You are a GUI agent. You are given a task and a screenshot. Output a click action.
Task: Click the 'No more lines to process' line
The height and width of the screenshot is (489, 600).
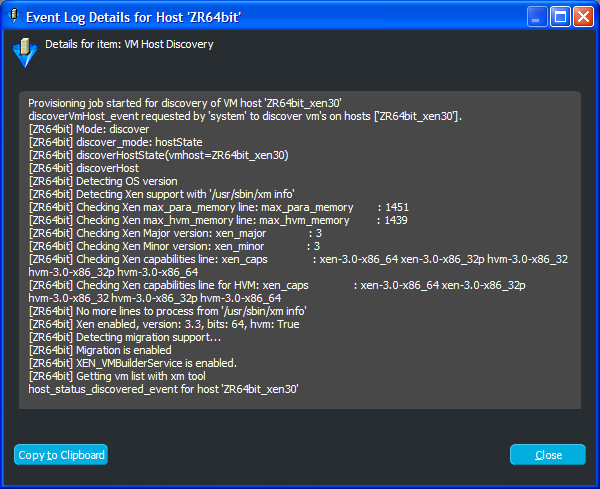[168, 311]
